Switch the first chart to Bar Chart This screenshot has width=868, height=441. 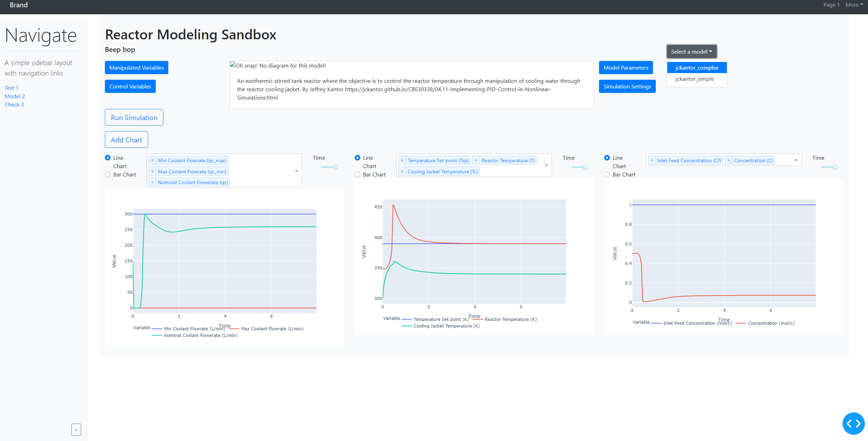point(108,174)
